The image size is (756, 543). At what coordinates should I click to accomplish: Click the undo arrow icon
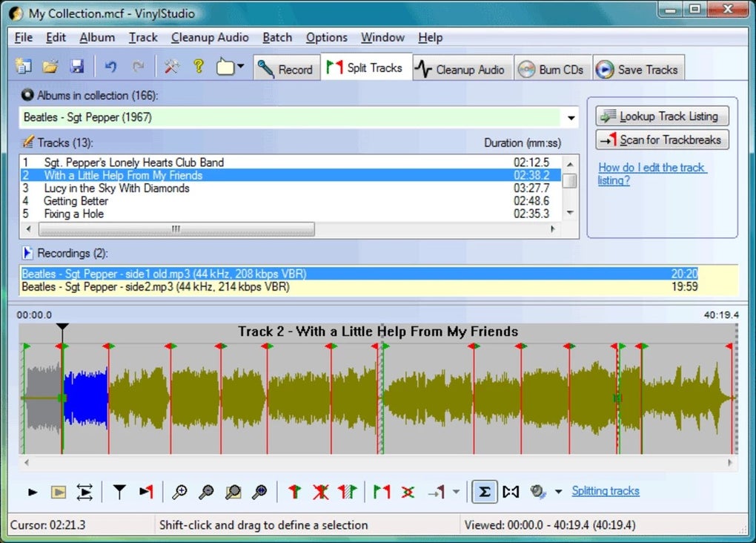[x=110, y=66]
